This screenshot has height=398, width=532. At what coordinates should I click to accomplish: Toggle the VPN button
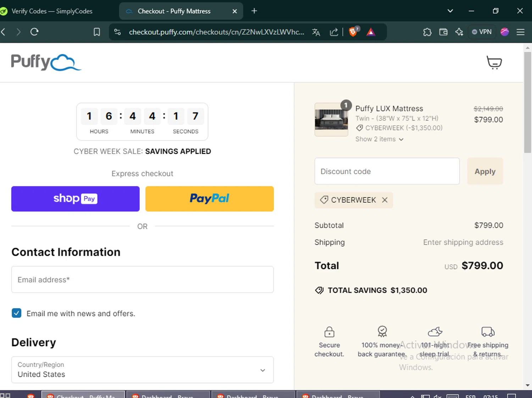click(x=482, y=32)
